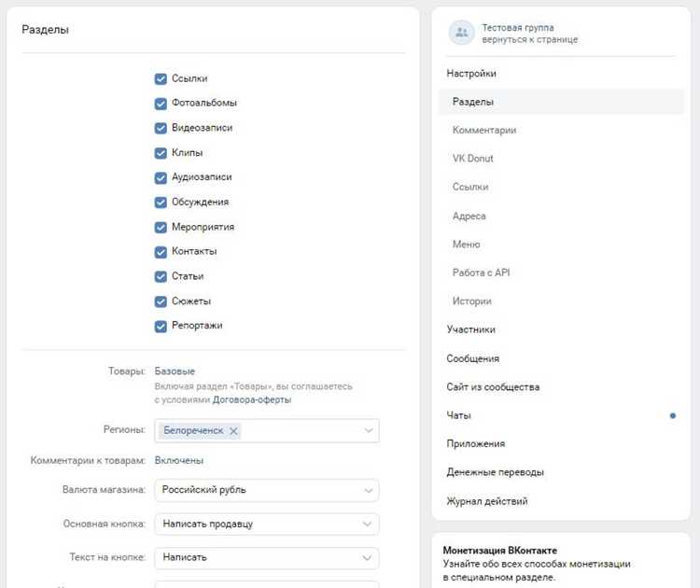The width and height of the screenshot is (700, 588).
Task: Open the Основная кнопка dropdown
Action: (267, 524)
